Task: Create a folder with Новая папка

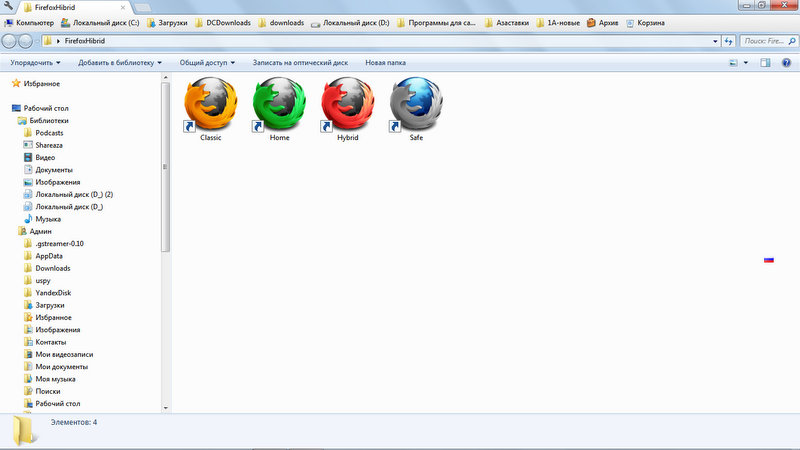Action: tap(385, 63)
